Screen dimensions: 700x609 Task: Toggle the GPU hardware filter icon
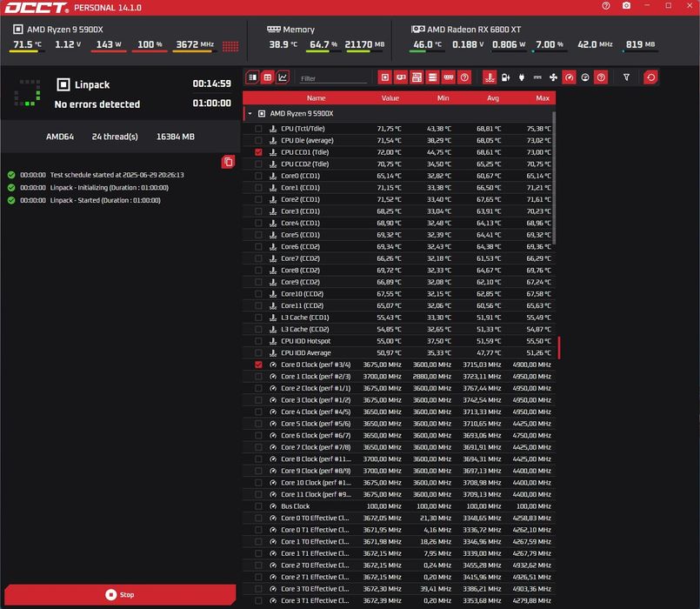pos(401,77)
